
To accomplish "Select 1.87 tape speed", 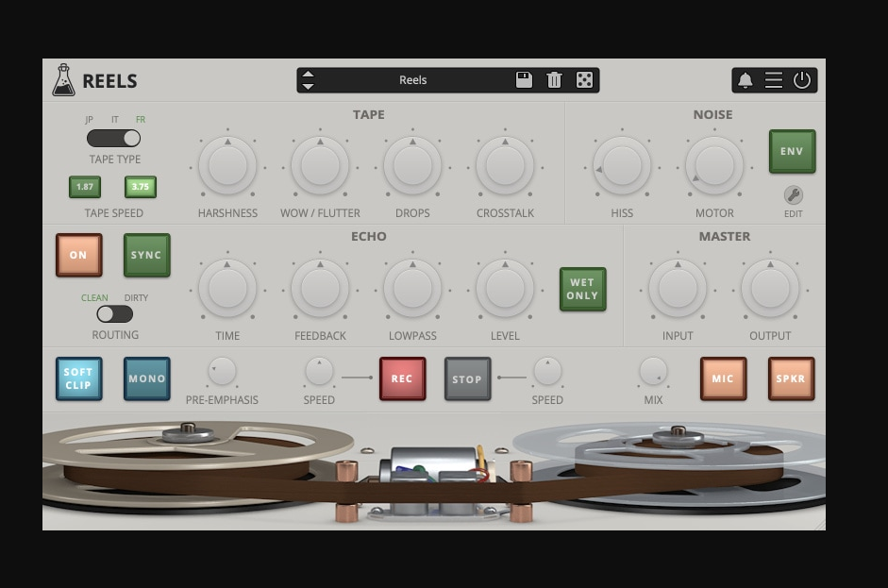I will [x=85, y=187].
